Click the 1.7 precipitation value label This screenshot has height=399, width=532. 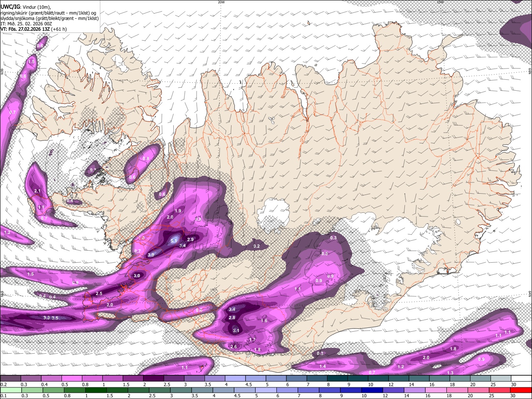252,340
